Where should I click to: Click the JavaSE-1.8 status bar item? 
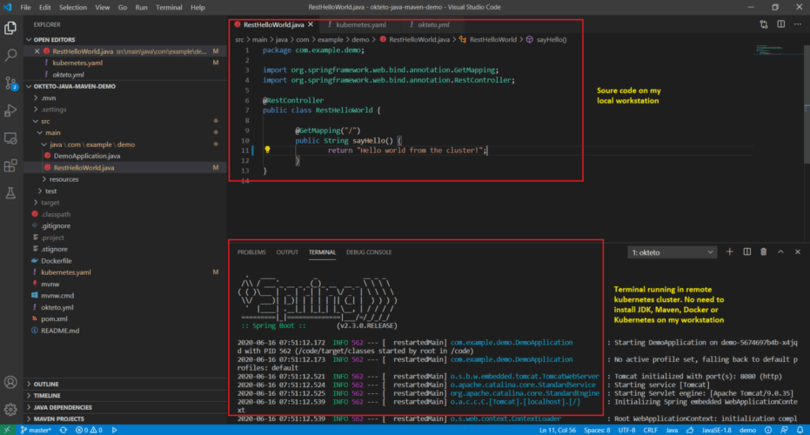tap(716, 430)
